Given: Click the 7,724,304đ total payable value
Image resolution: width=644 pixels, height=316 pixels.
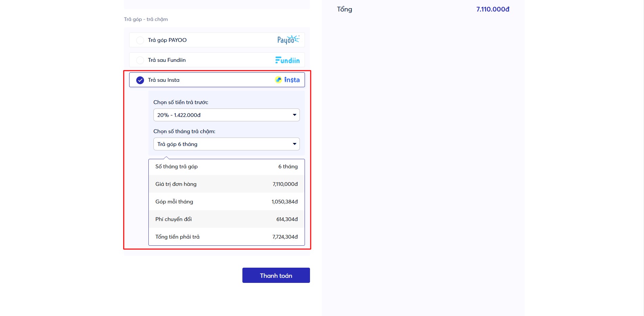Looking at the screenshot, I should pos(285,237).
